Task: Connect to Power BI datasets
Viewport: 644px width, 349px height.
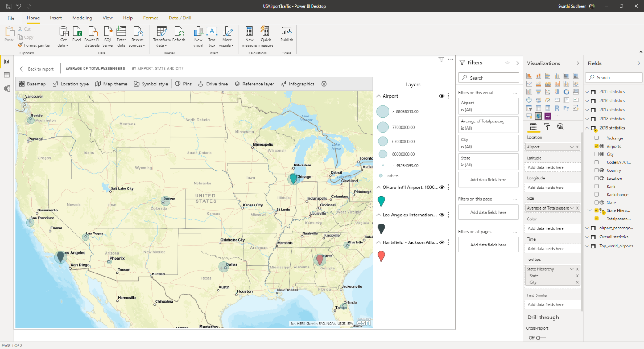Action: pos(93,36)
